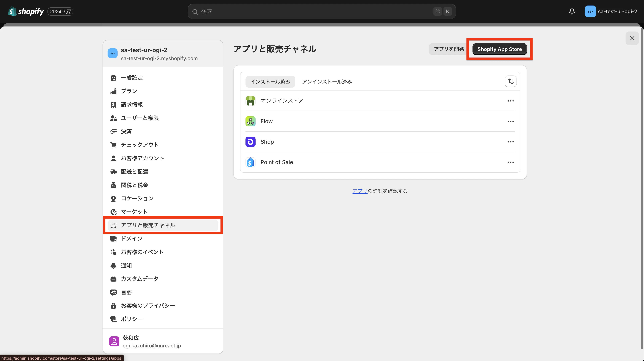The height and width of the screenshot is (361, 644).
Task: Click ogi.kazuhiro@unreact.jp email text
Action: coord(152,346)
